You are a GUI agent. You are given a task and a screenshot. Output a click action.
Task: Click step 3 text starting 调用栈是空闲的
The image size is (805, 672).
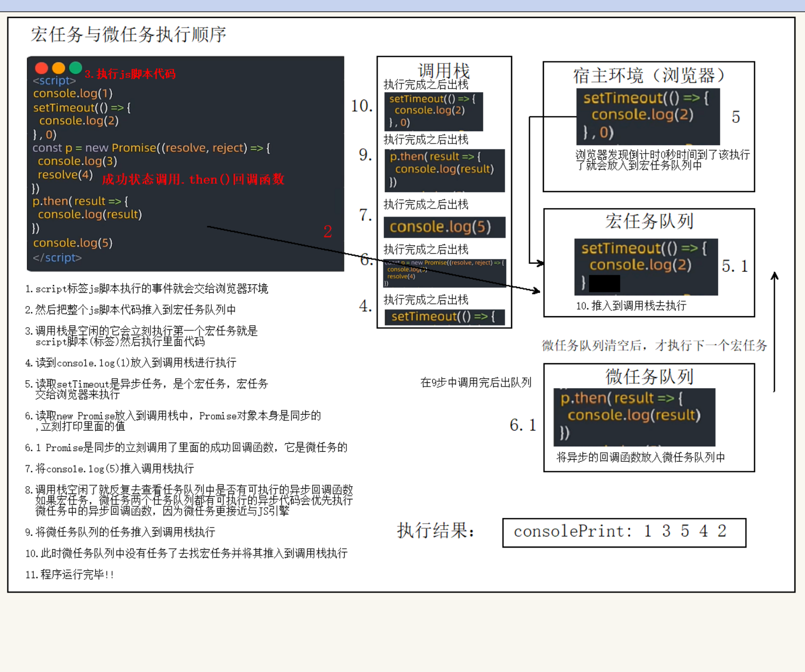point(141,336)
